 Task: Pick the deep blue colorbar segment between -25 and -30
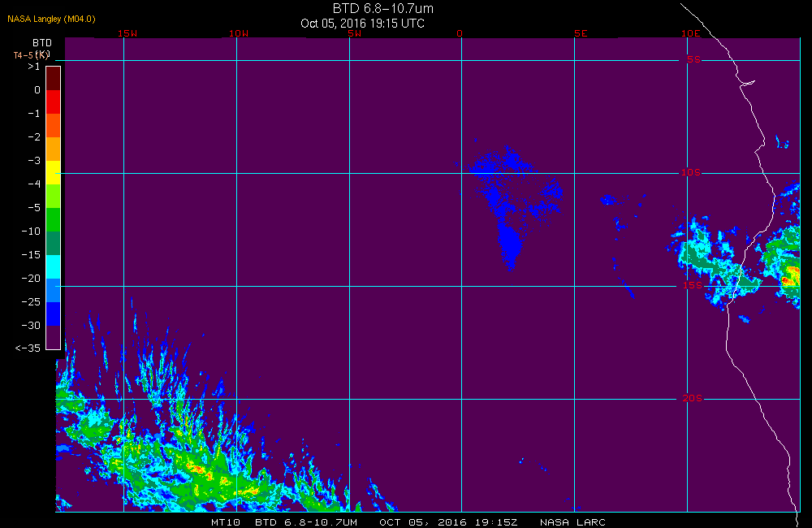click(54, 314)
